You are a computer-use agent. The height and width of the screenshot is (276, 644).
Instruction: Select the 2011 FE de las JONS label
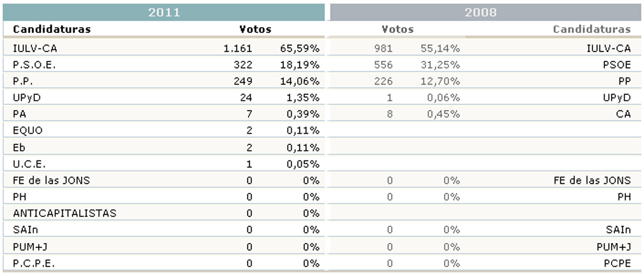pos(51,180)
